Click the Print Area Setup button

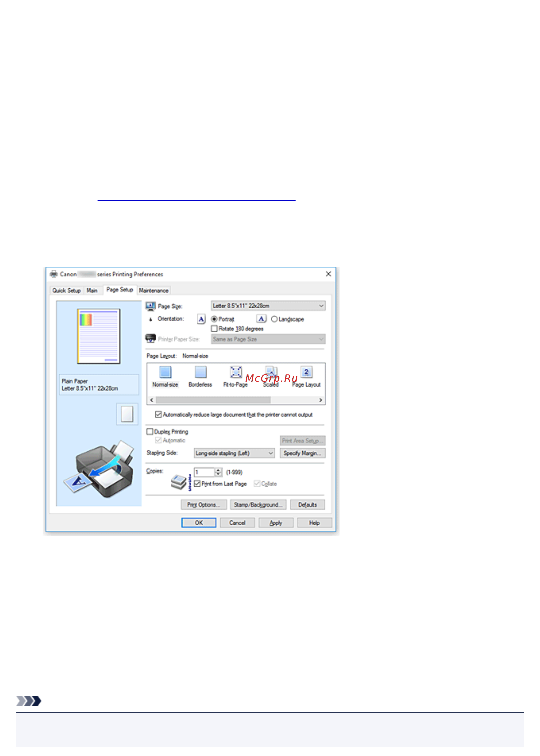click(x=303, y=441)
